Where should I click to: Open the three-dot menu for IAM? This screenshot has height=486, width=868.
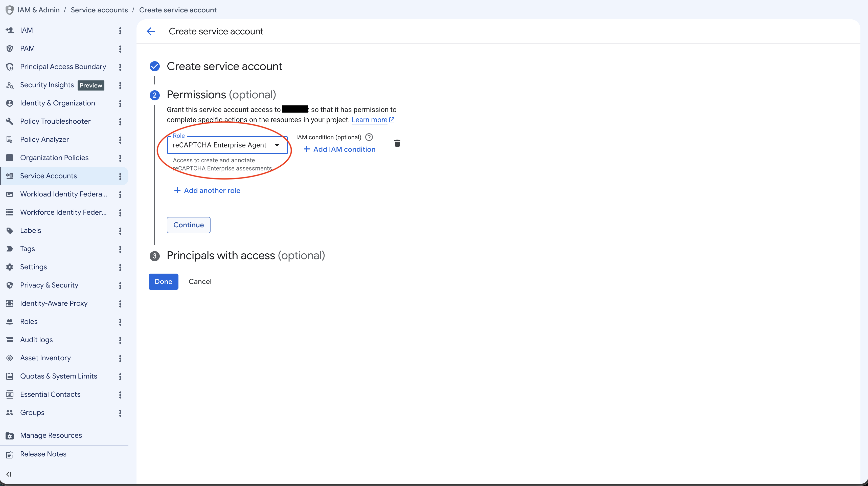[120, 31]
